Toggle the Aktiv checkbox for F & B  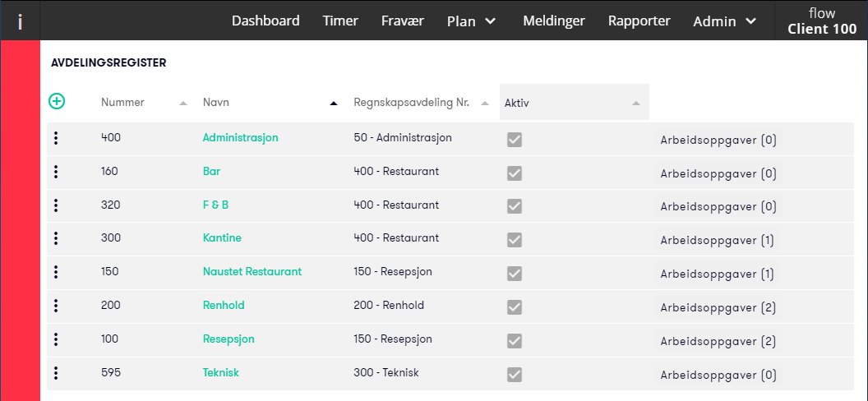(515, 206)
